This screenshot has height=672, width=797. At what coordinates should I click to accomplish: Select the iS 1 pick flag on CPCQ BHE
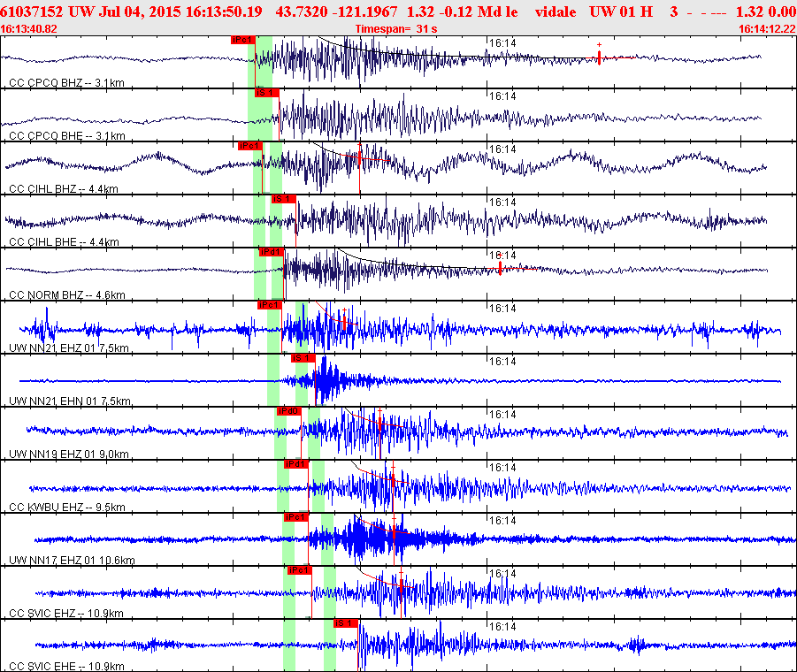(x=267, y=93)
